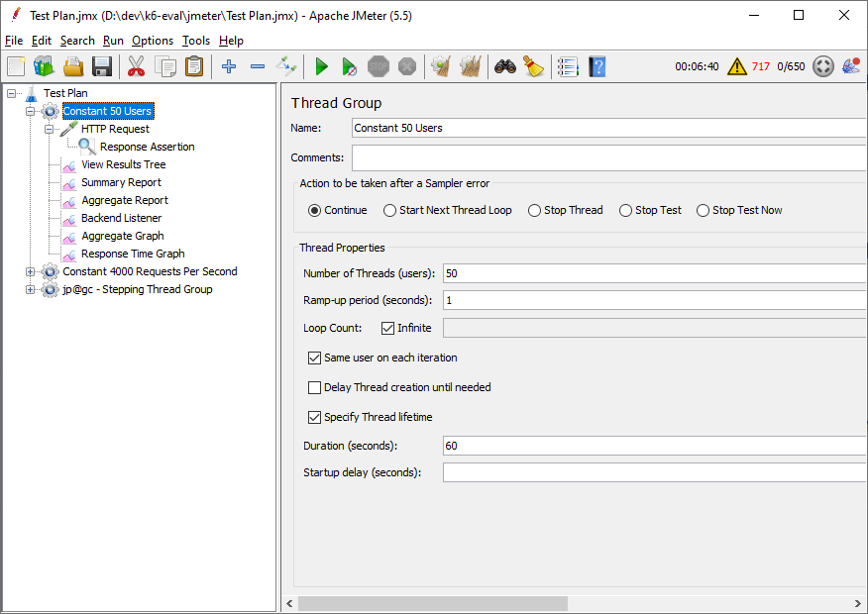This screenshot has width=868, height=614.
Task: Open the Help menu
Action: (231, 41)
